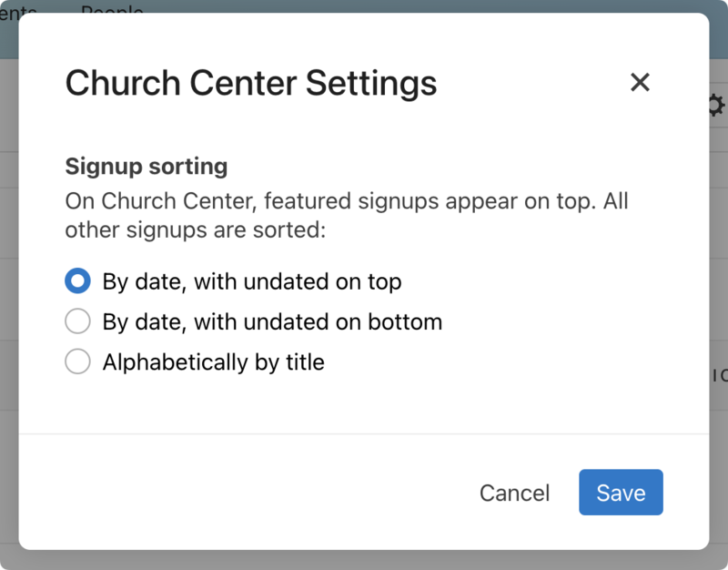The width and height of the screenshot is (728, 570).
Task: Enable "Alphabetically by title" signup sorting
Action: tap(77, 361)
